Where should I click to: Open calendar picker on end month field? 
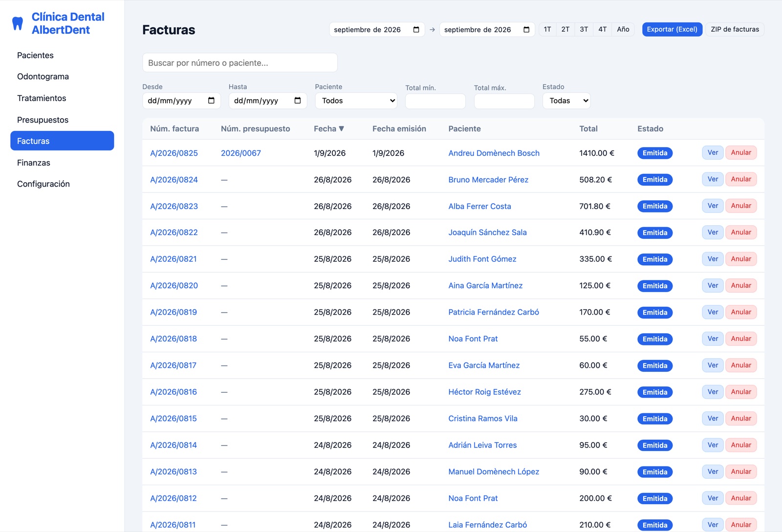tap(526, 30)
